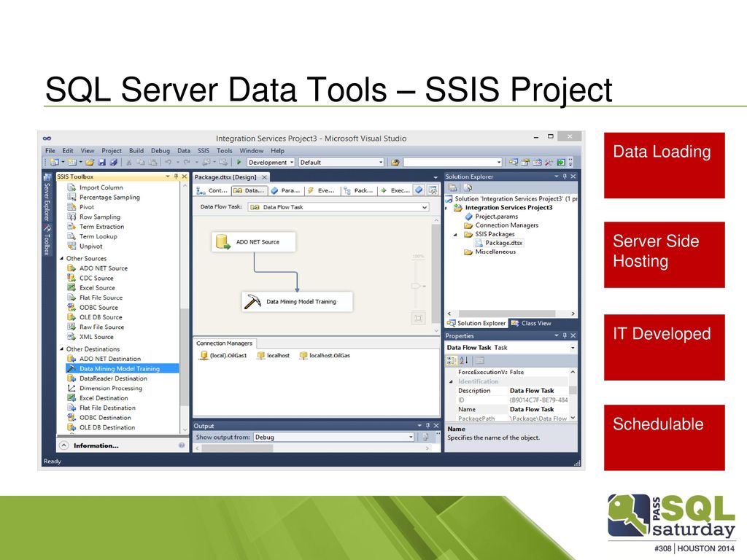Choose the Flat File Source icon
Screen dimensions: 747x560
(x=71, y=297)
